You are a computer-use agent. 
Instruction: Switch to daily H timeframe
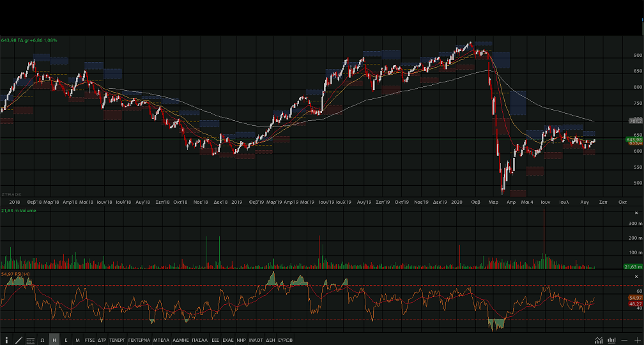[54, 340]
